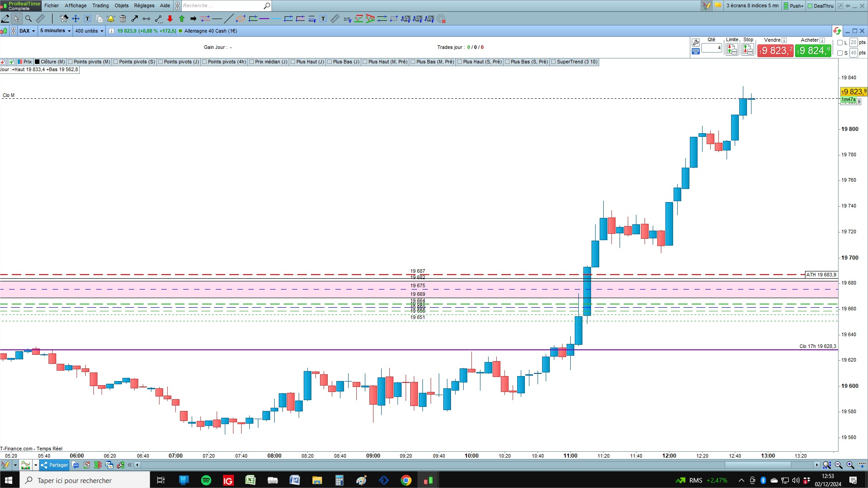Image resolution: width=868 pixels, height=488 pixels.
Task: Select the text annotation T tool
Action: click(87, 19)
